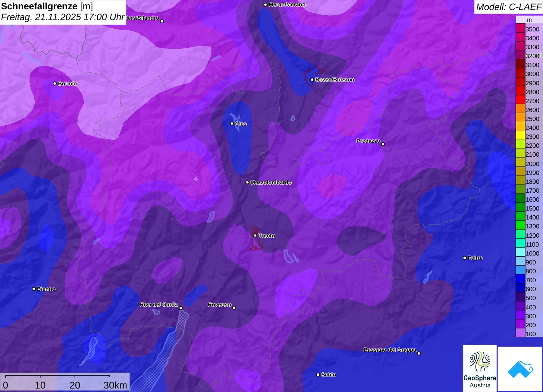Click the Cles city marker dot

232,124
